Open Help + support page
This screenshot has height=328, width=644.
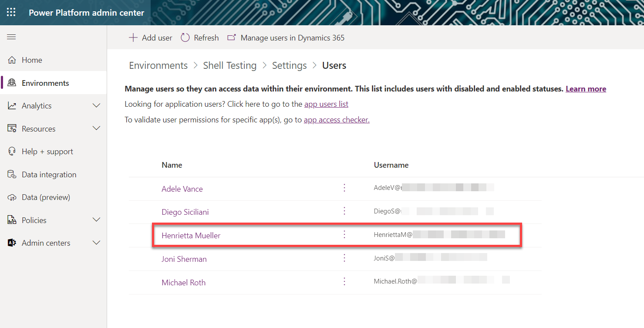click(53, 152)
